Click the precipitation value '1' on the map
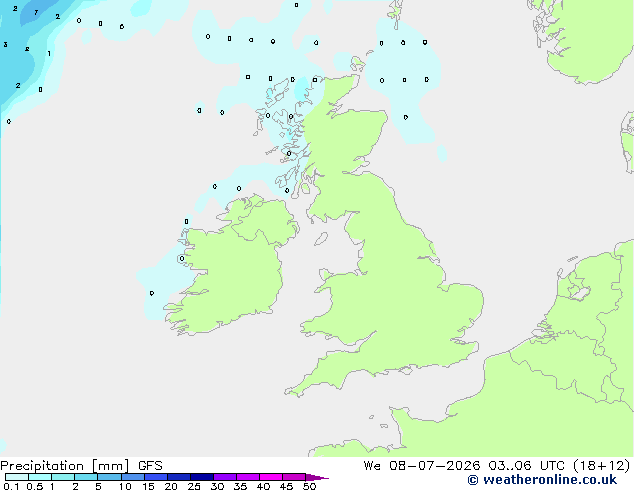634x490 pixels. (x=49, y=53)
